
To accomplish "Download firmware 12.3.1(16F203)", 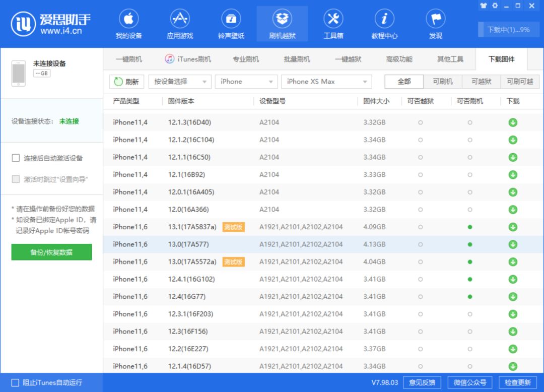I will (513, 314).
